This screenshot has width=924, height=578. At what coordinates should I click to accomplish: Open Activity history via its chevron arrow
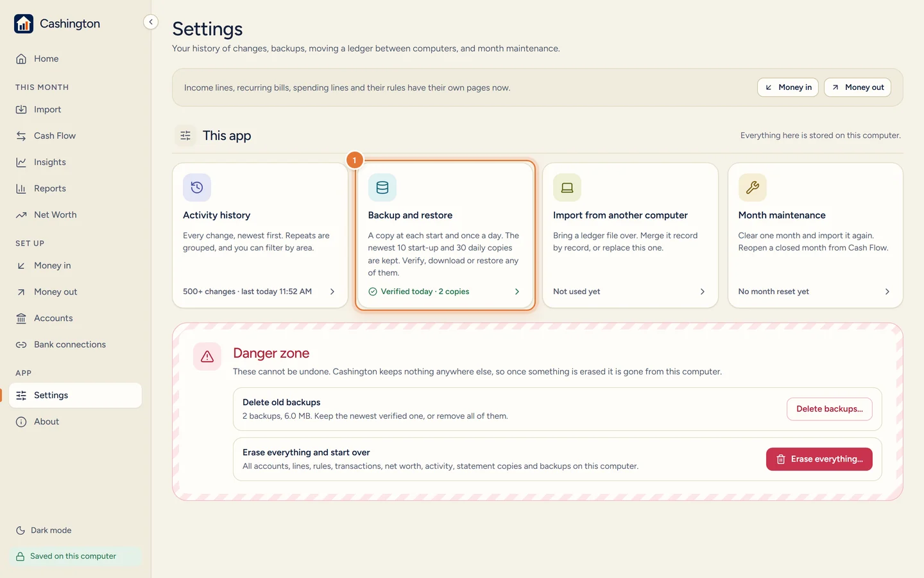pyautogui.click(x=332, y=292)
